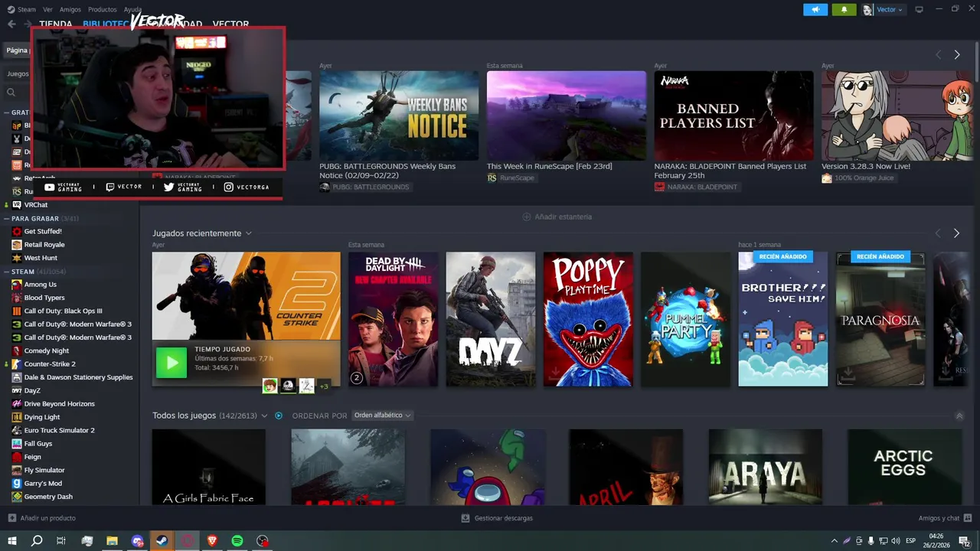Open the blue announcements megaphone button
The image size is (980, 551).
coord(815,9)
